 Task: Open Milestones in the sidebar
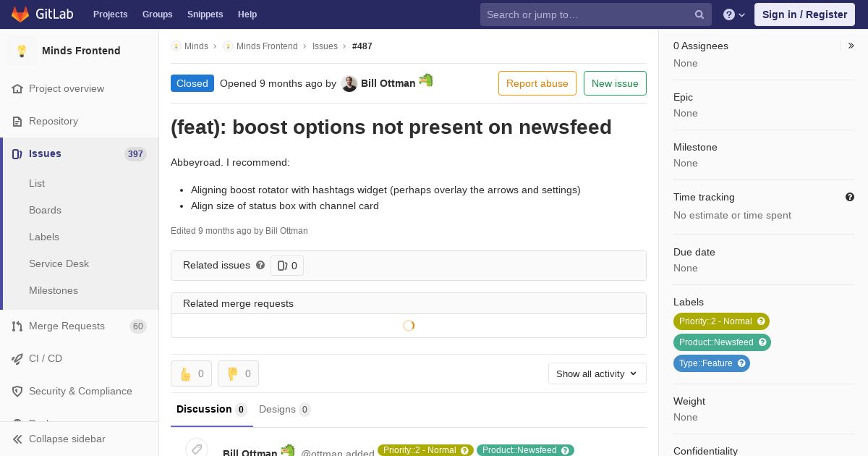click(54, 290)
